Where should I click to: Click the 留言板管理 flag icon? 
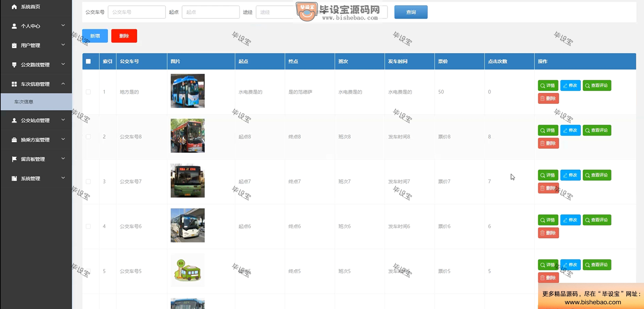[x=14, y=159]
